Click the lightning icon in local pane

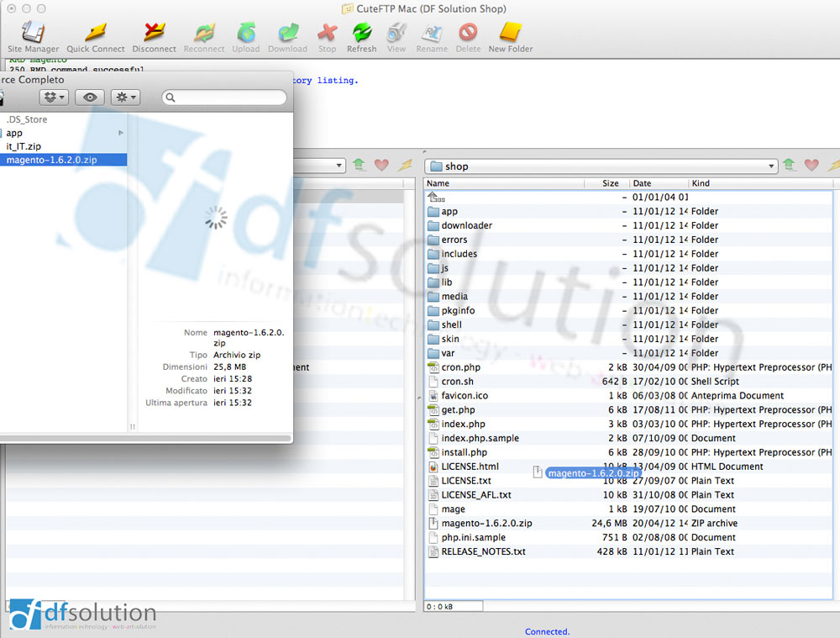(x=405, y=165)
